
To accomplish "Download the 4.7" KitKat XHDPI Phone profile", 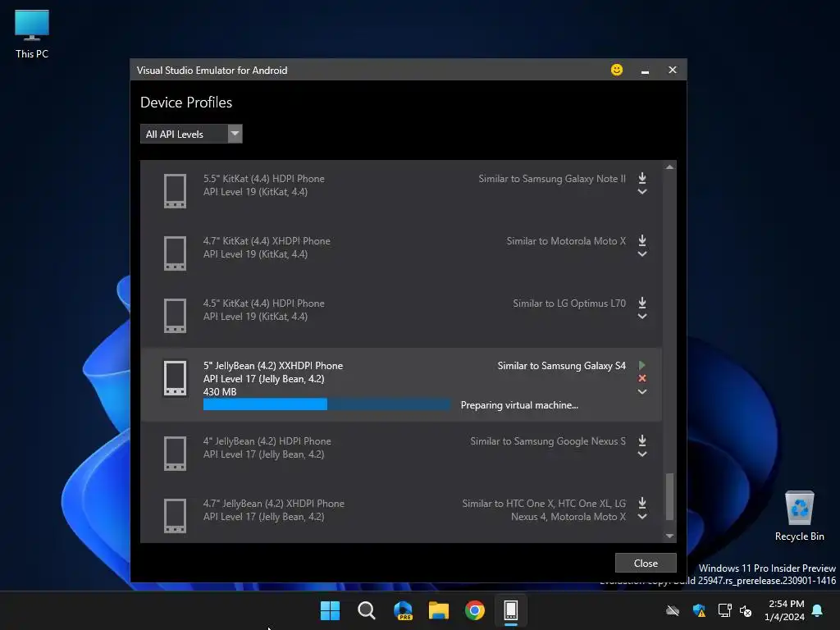I will [641, 240].
